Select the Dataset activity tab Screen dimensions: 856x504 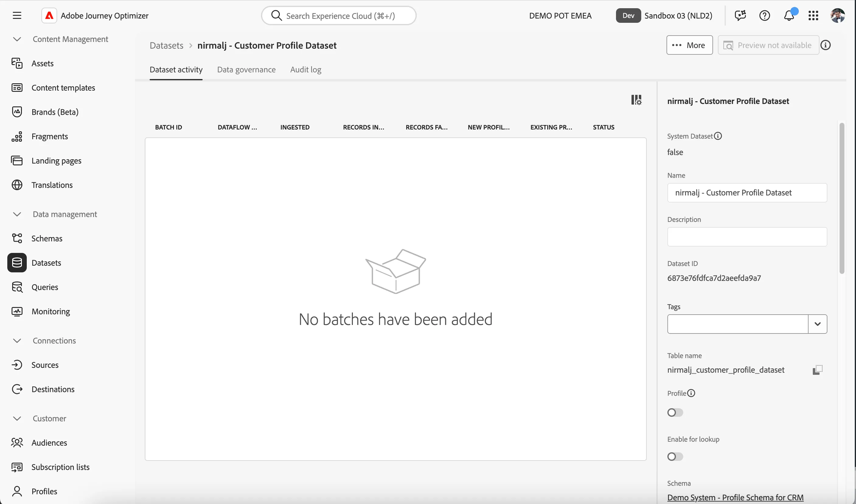(176, 70)
